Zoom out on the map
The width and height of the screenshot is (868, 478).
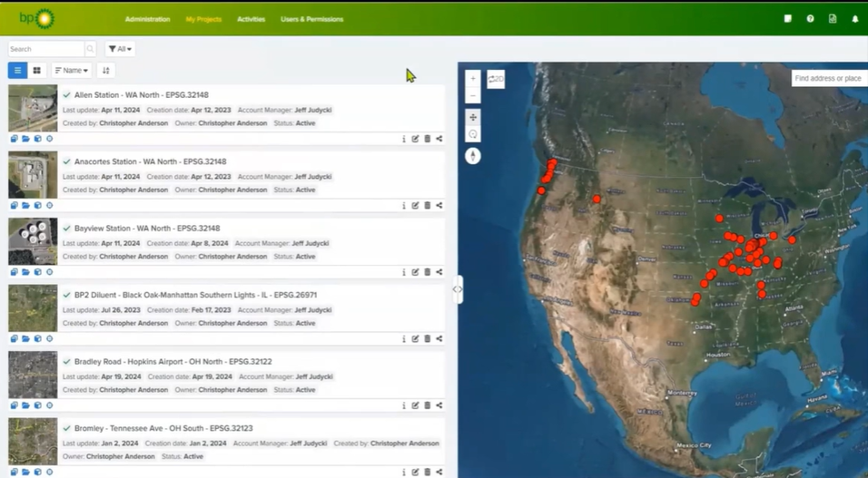point(473,95)
